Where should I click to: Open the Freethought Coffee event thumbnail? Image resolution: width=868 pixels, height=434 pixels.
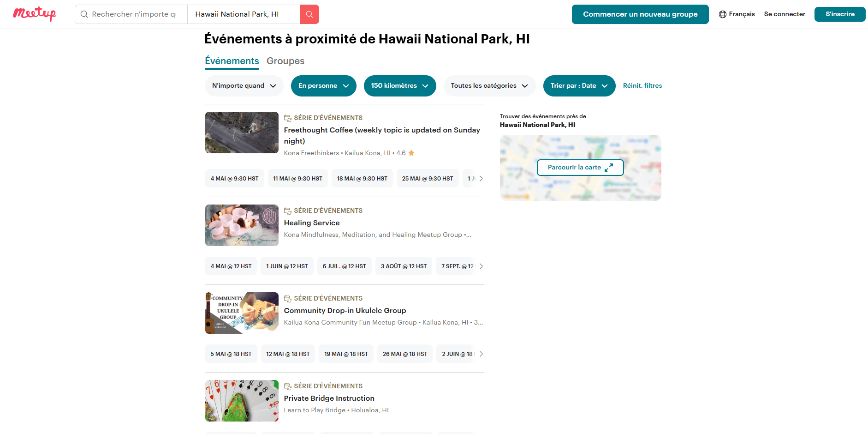point(242,133)
